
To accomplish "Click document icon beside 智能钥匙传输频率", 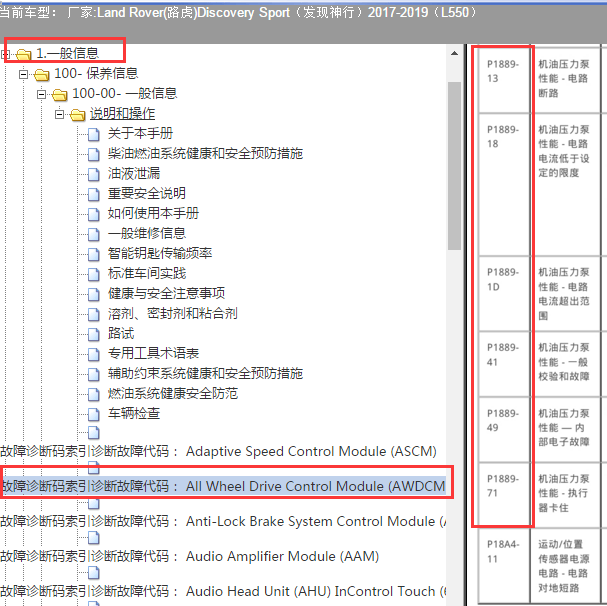I will [x=94, y=254].
